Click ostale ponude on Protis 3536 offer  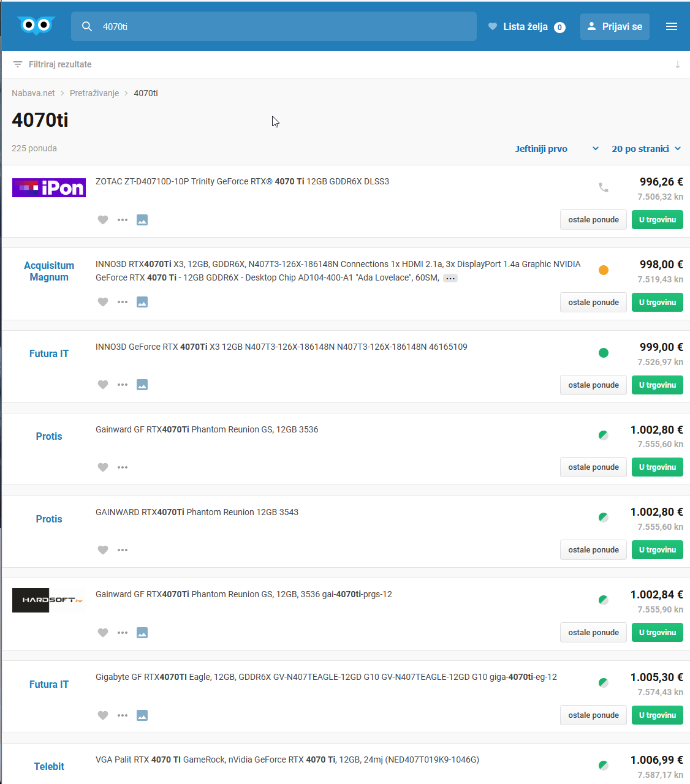593,467
